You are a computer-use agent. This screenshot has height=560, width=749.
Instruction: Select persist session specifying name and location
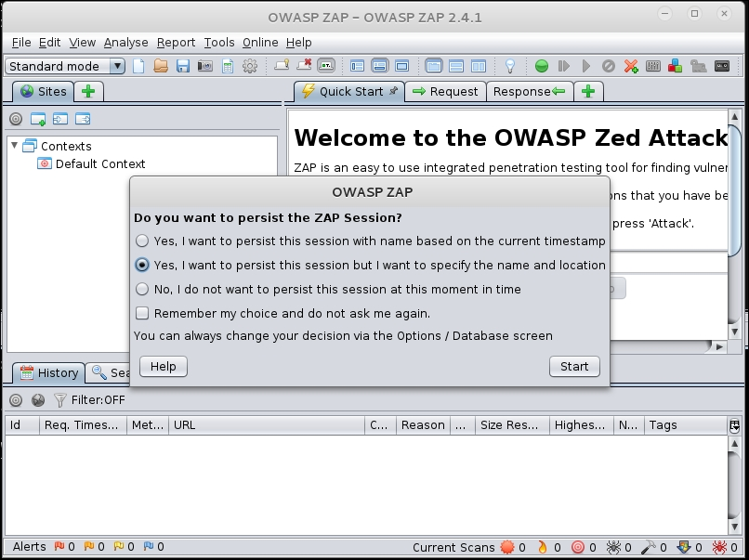point(370,265)
